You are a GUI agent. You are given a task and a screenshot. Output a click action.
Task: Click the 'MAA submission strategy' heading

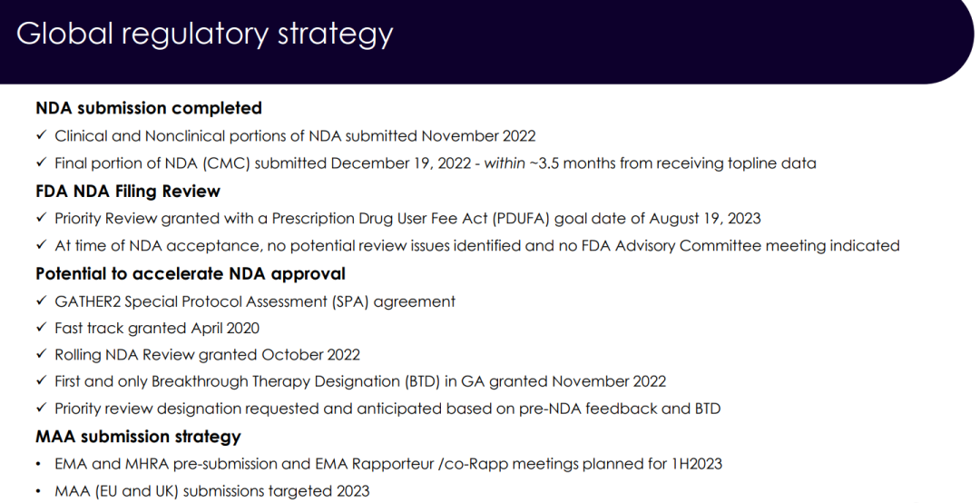[138, 437]
